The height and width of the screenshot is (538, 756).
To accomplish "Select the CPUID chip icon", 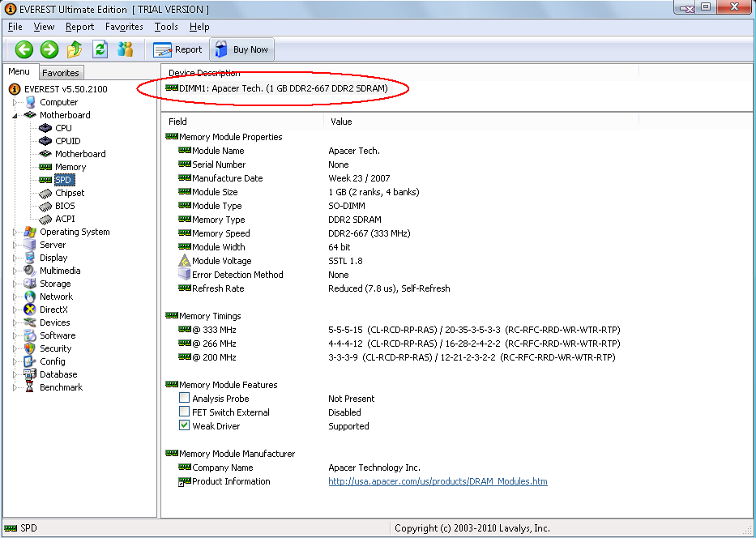I will (45, 141).
